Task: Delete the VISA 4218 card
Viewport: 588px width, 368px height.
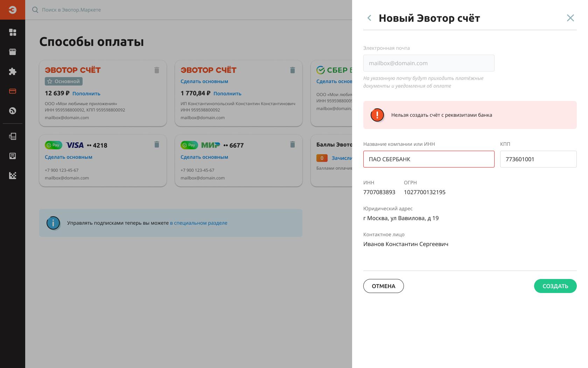Action: pos(157,144)
